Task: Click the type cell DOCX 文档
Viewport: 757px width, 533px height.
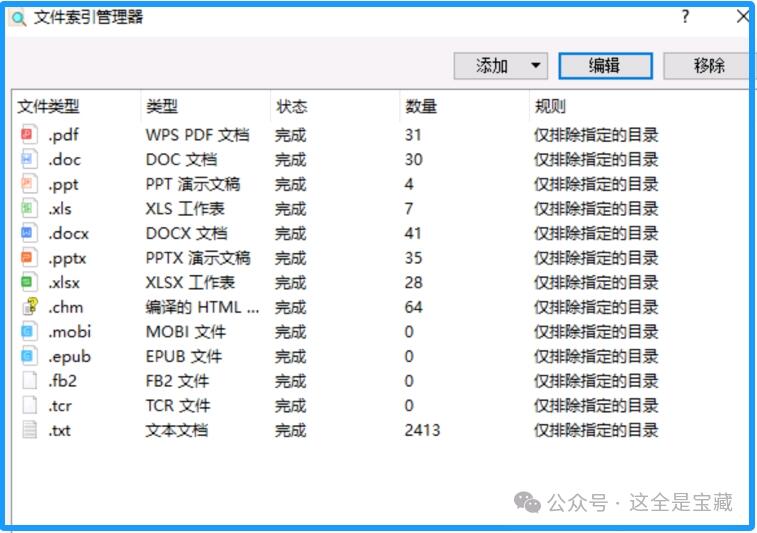Action: (x=186, y=233)
